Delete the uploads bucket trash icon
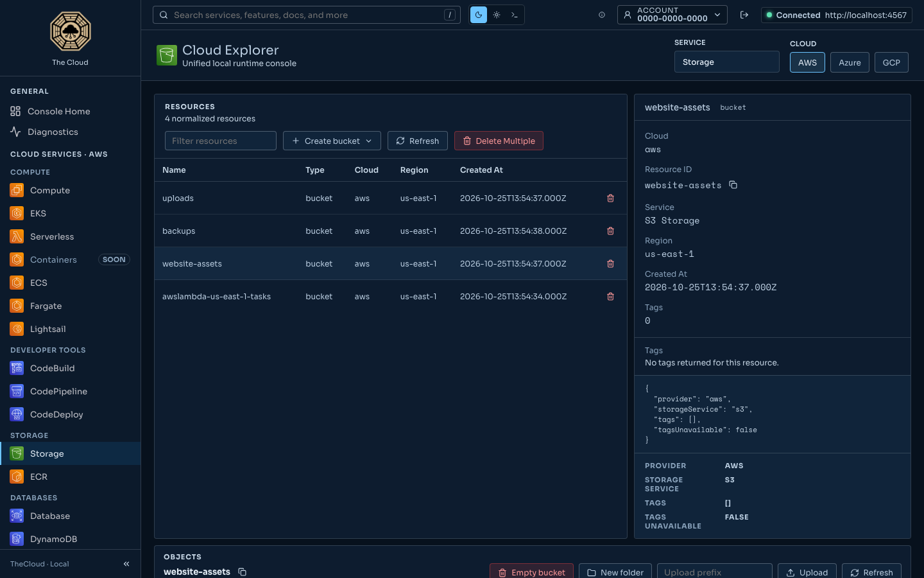 [611, 198]
